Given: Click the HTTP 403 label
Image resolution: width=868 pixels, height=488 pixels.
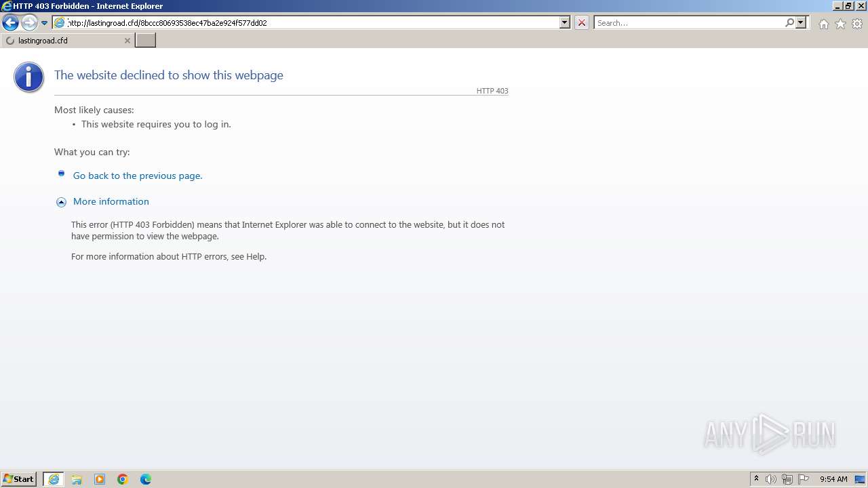Looking at the screenshot, I should coord(492,91).
